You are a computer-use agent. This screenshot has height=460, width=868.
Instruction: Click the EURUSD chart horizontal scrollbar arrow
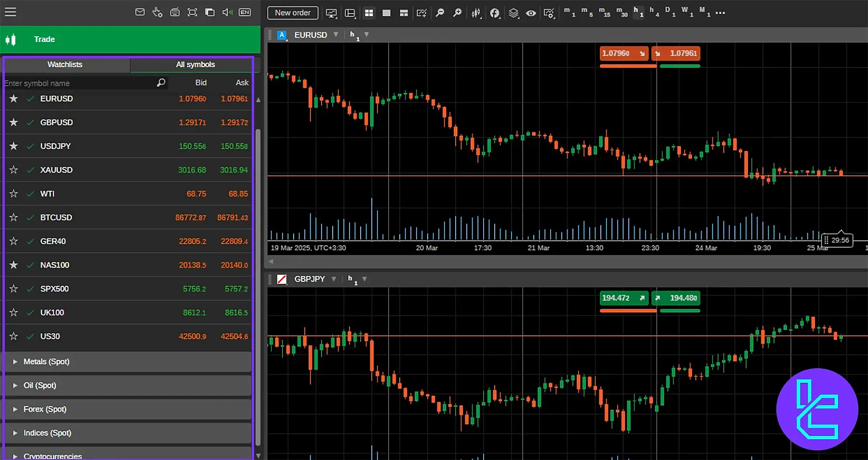point(271,261)
